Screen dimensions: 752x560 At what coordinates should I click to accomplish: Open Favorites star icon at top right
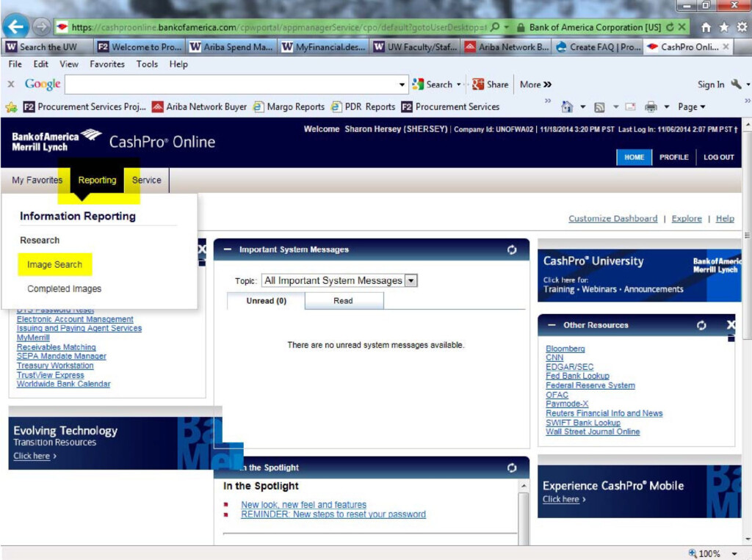coord(723,27)
